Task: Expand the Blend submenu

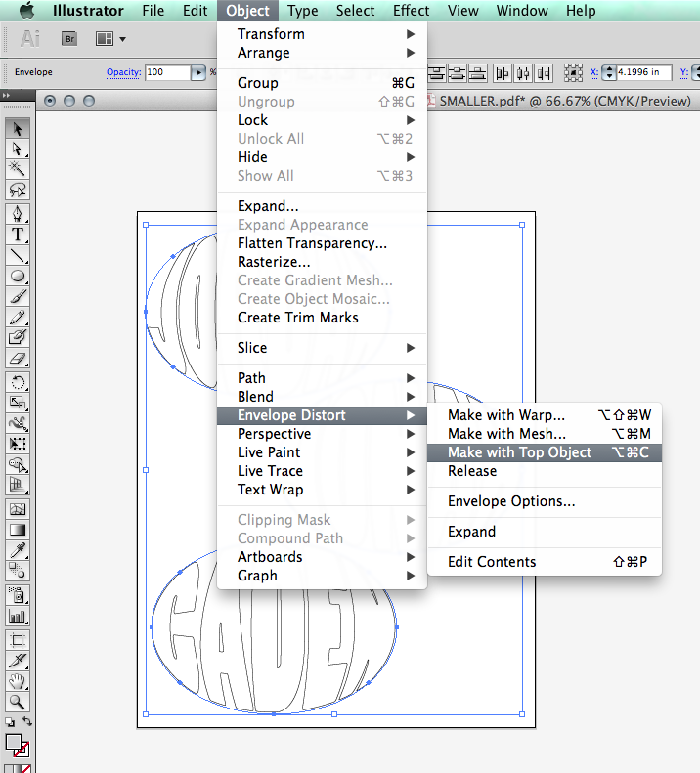Action: [x=322, y=397]
